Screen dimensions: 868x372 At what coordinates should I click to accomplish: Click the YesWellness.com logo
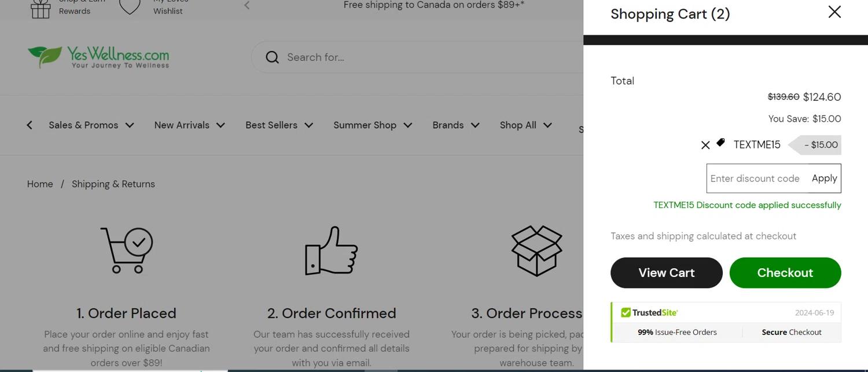tap(98, 57)
